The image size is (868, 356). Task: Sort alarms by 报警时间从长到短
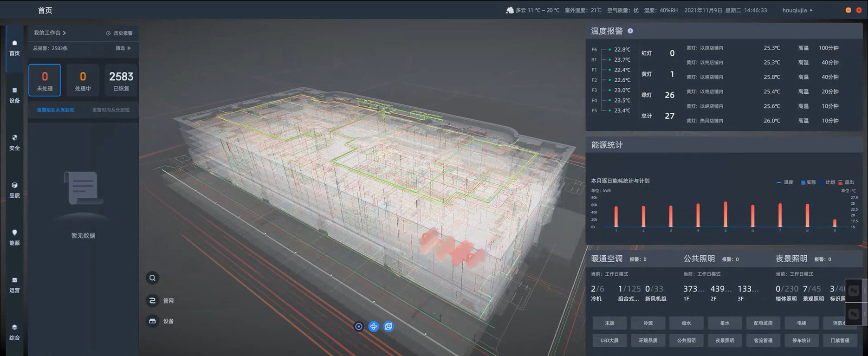[x=110, y=110]
